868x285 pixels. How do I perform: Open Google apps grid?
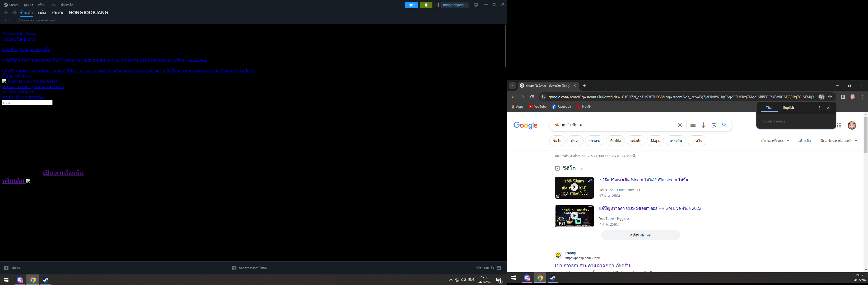(839, 125)
